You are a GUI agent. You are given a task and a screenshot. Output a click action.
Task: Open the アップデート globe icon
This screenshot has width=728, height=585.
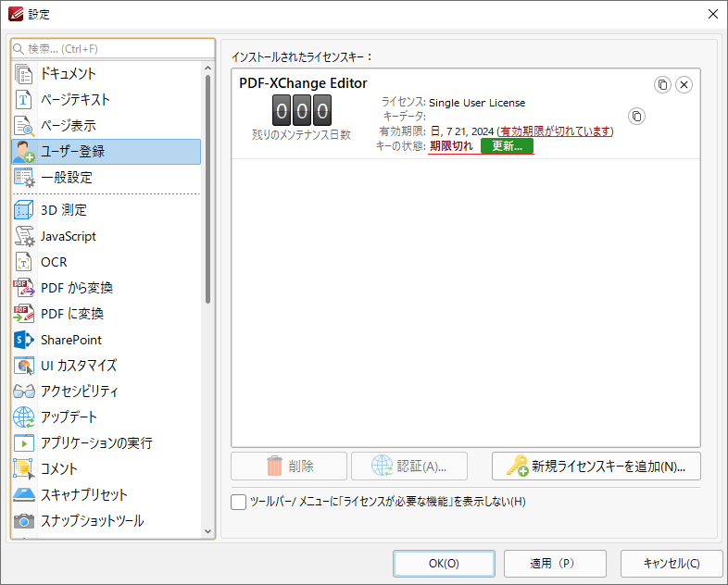(x=24, y=417)
